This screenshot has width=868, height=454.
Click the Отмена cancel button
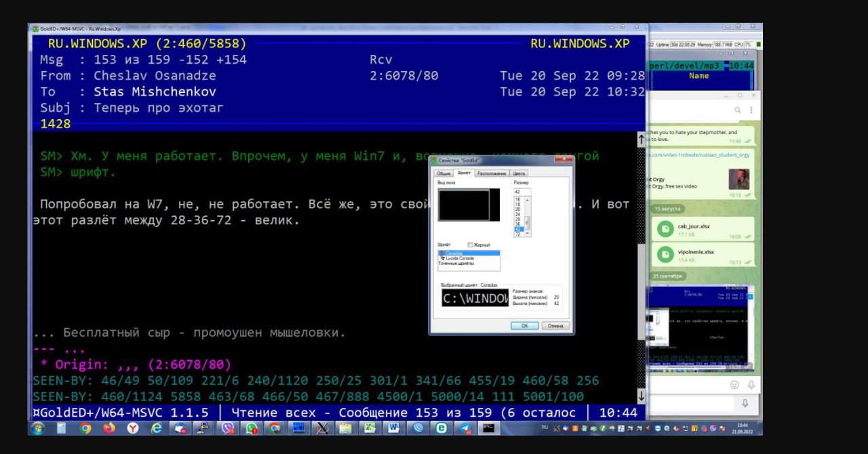click(x=555, y=326)
